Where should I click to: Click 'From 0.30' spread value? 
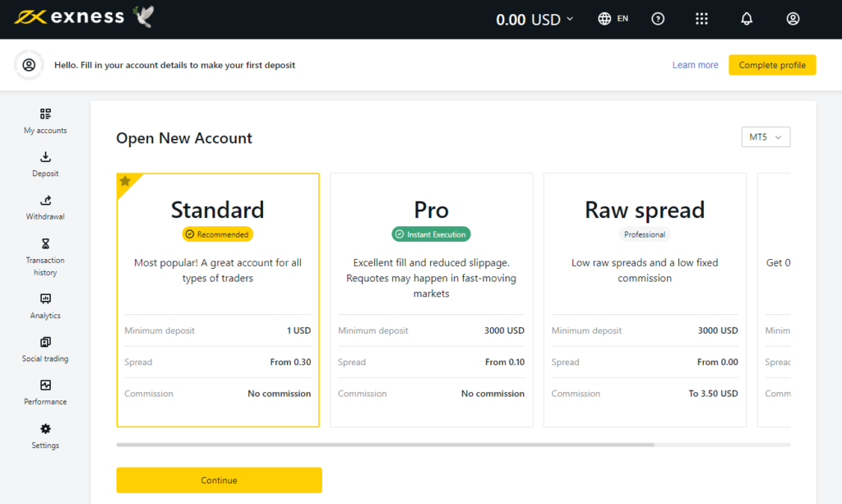[290, 363]
